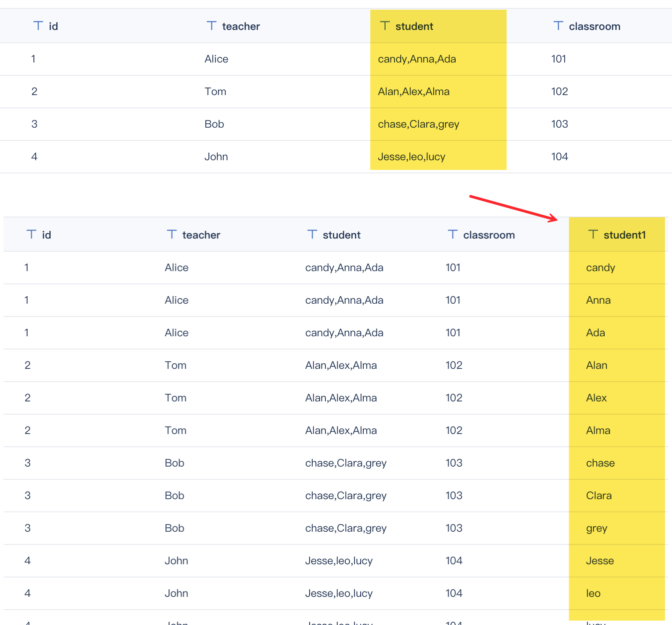Image resolution: width=672 pixels, height=625 pixels.
Task: Click the lower table's unhighlighted student type icon
Action: 312,234
